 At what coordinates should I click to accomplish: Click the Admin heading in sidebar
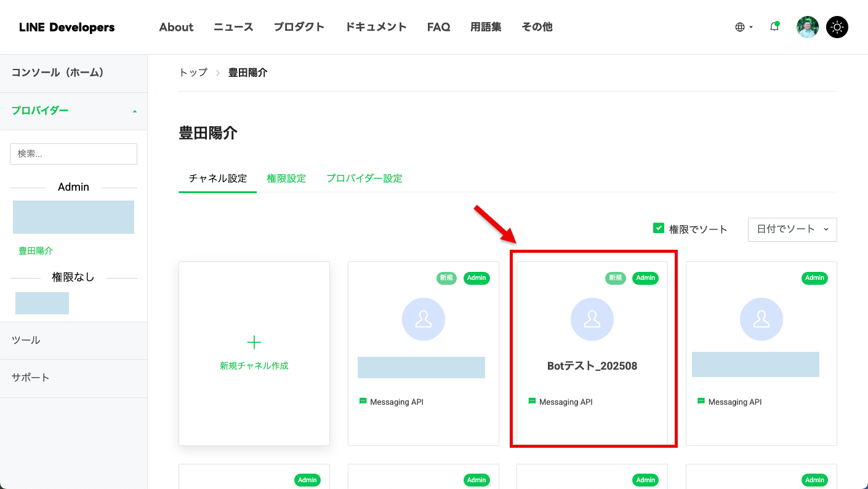73,187
